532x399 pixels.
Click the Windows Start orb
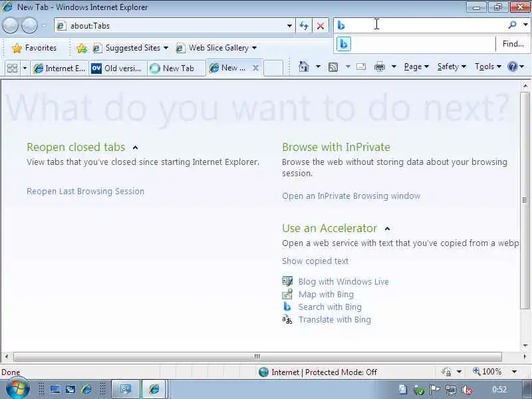coord(17,388)
